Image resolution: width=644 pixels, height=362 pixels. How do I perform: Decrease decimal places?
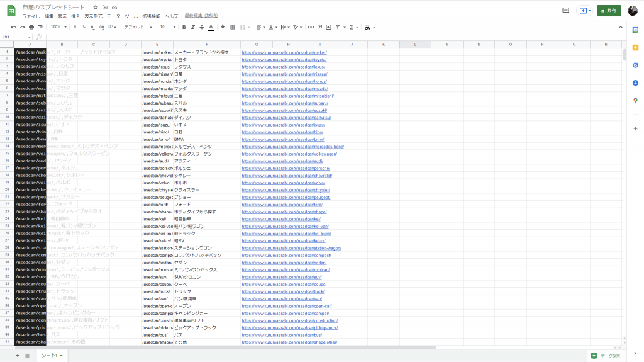coord(92,27)
